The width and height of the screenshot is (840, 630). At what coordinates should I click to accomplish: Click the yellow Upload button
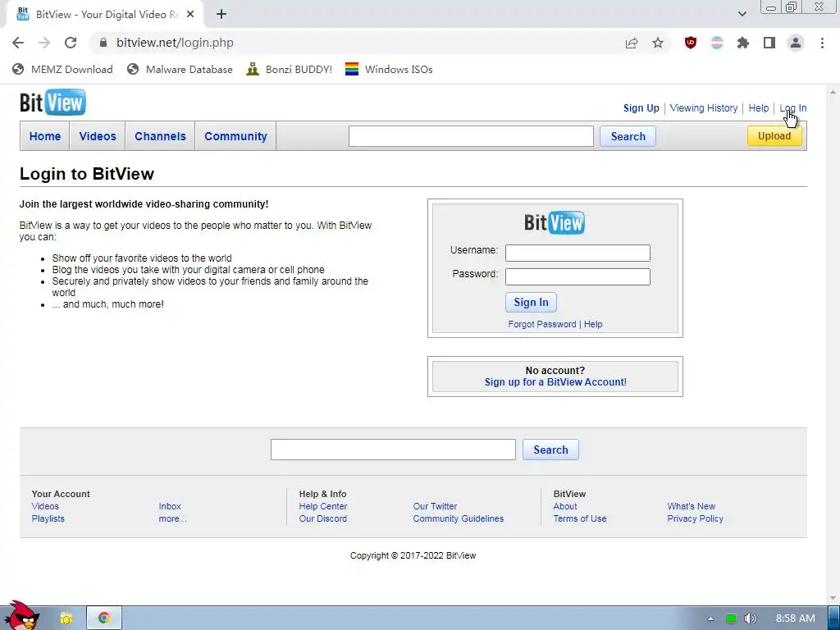click(x=774, y=136)
